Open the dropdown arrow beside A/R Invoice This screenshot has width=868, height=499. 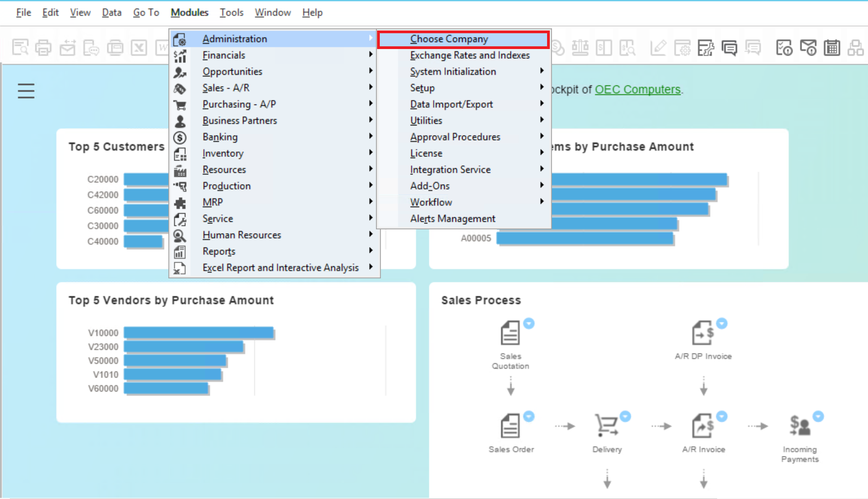(721, 417)
